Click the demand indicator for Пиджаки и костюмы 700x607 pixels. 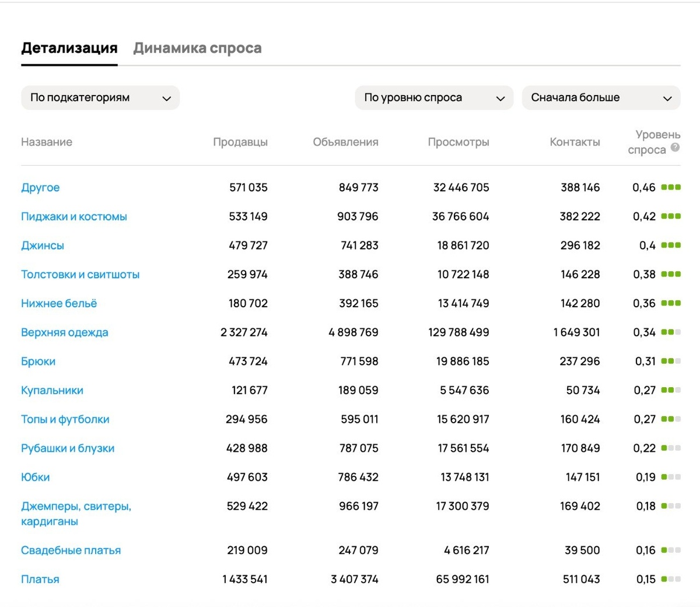(x=671, y=216)
